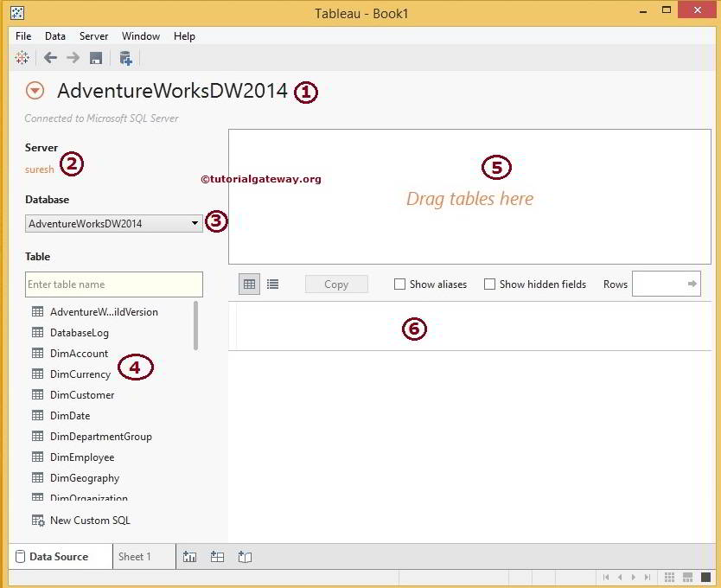
Task: Create a new worksheet icon
Action: point(189,557)
